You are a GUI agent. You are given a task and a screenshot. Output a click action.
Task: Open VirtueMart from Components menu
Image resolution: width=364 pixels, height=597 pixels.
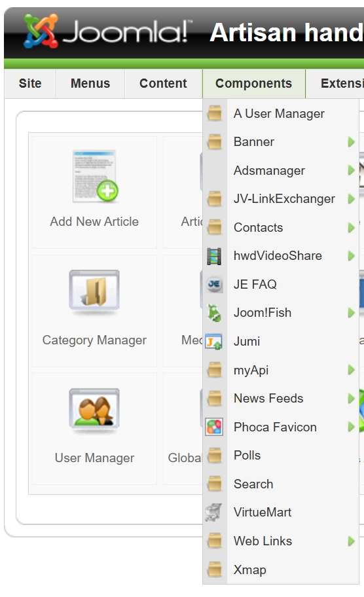281,513
